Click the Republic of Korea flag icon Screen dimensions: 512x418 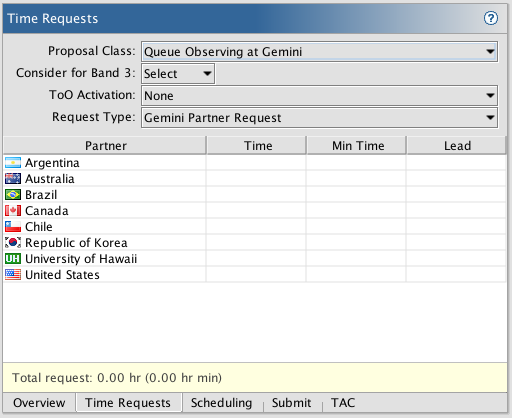tap(13, 242)
